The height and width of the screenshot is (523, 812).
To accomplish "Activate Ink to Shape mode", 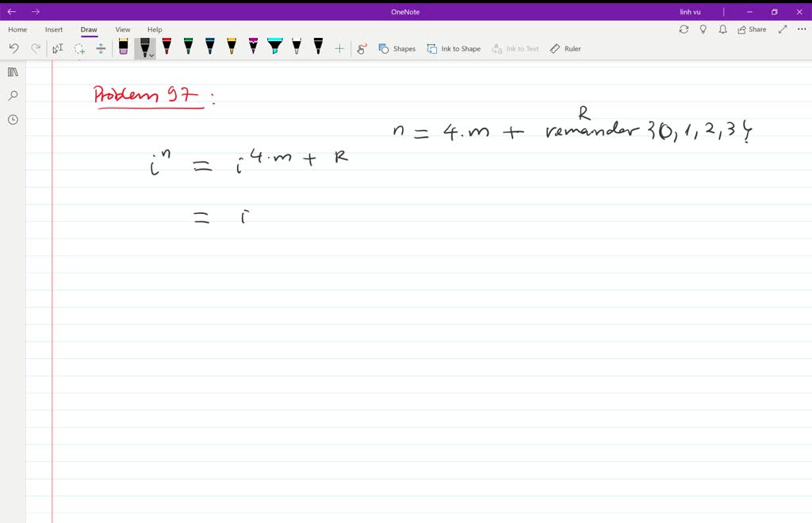I will click(454, 48).
